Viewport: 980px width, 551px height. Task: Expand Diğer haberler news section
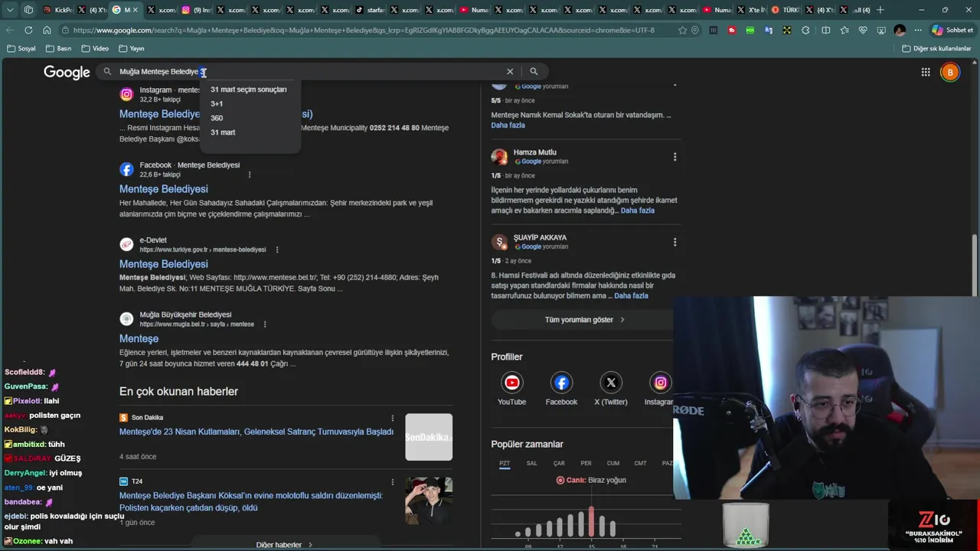[x=284, y=545]
